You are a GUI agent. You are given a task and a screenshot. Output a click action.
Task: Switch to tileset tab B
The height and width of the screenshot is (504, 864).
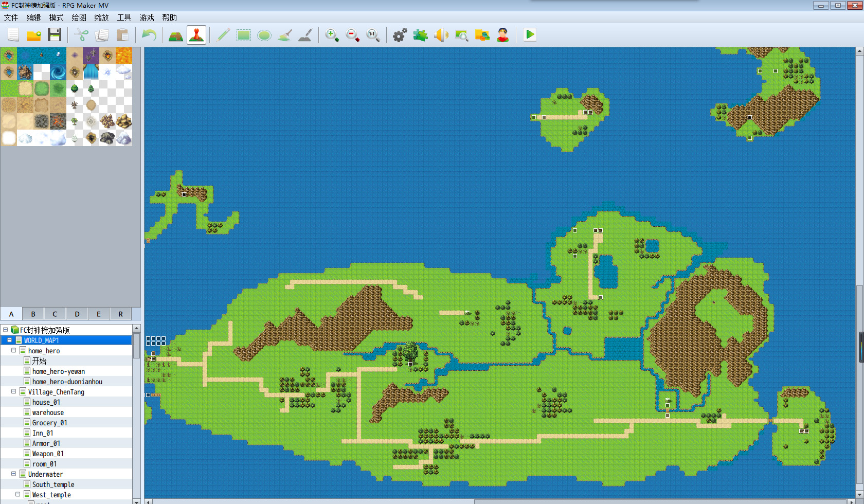point(33,314)
